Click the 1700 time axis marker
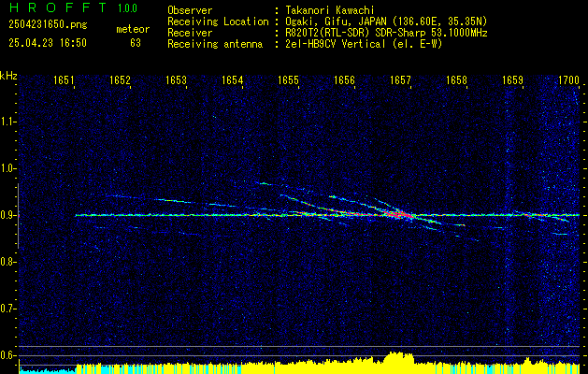Screen dimensions: 588x374 tap(569, 80)
